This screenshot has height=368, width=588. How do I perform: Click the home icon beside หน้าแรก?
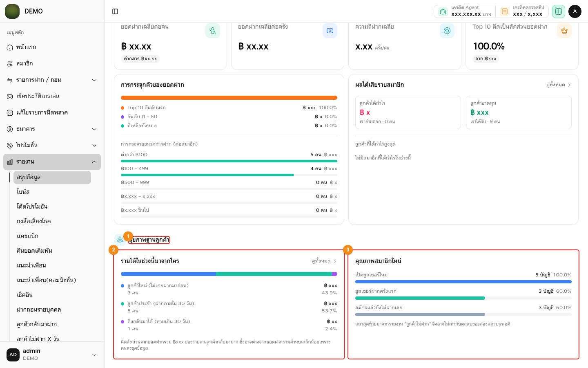click(x=10, y=47)
